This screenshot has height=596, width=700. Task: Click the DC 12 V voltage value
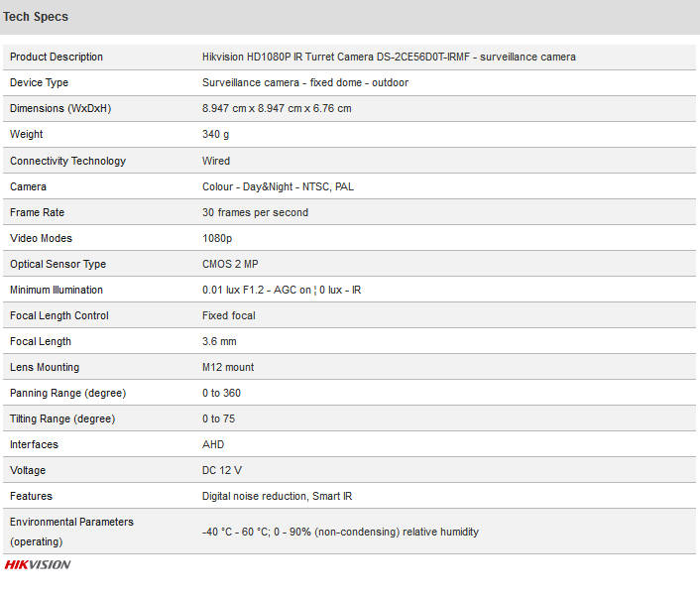(x=222, y=470)
